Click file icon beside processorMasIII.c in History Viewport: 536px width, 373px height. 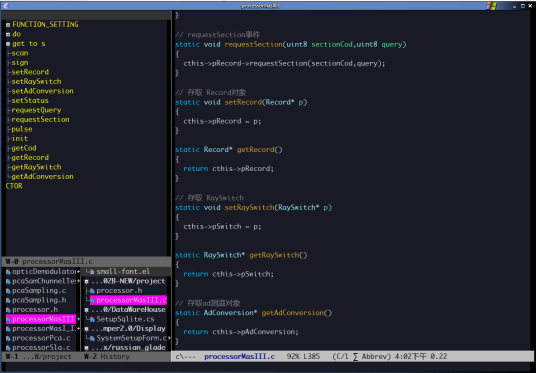pos(92,301)
